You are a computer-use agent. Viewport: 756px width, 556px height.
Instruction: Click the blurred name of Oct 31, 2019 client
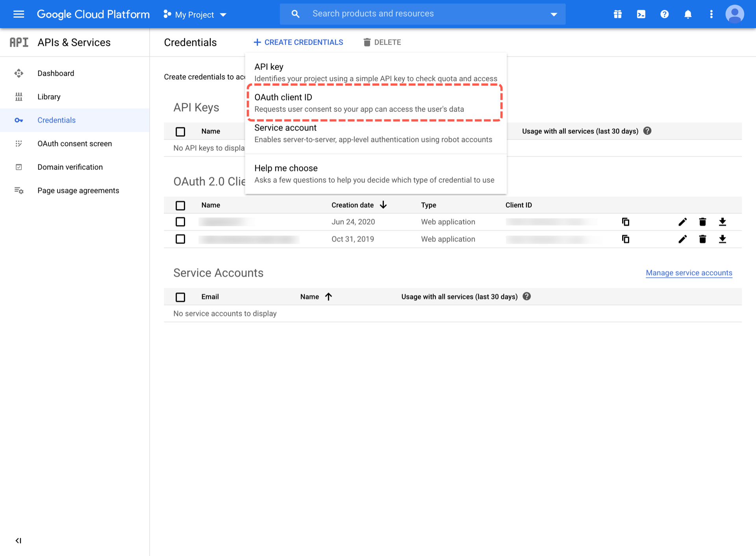249,239
